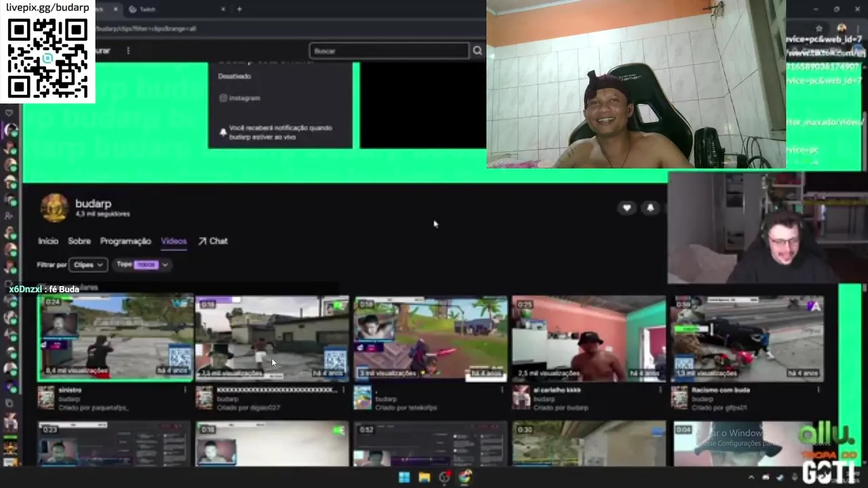Viewport: 868px width, 488px height.
Task: Expand the Topo time range dropdown
Action: (x=143, y=265)
